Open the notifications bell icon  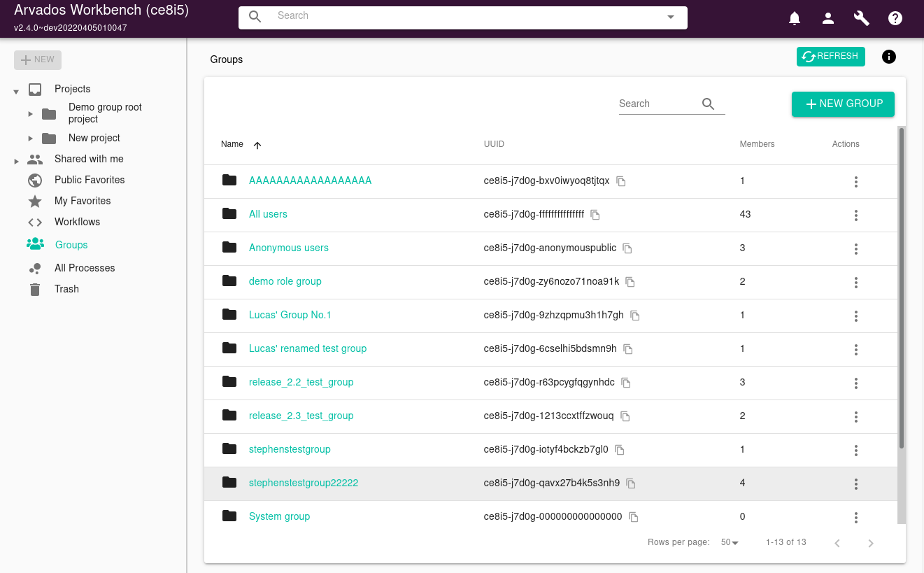(x=795, y=19)
